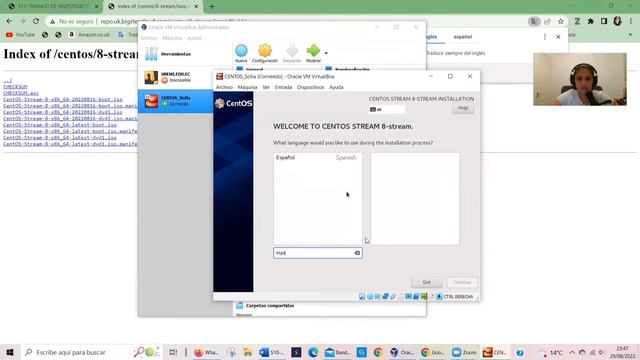This screenshot has width=640, height=360.
Task: Click the Windows taskbar search box
Action: coord(90,352)
